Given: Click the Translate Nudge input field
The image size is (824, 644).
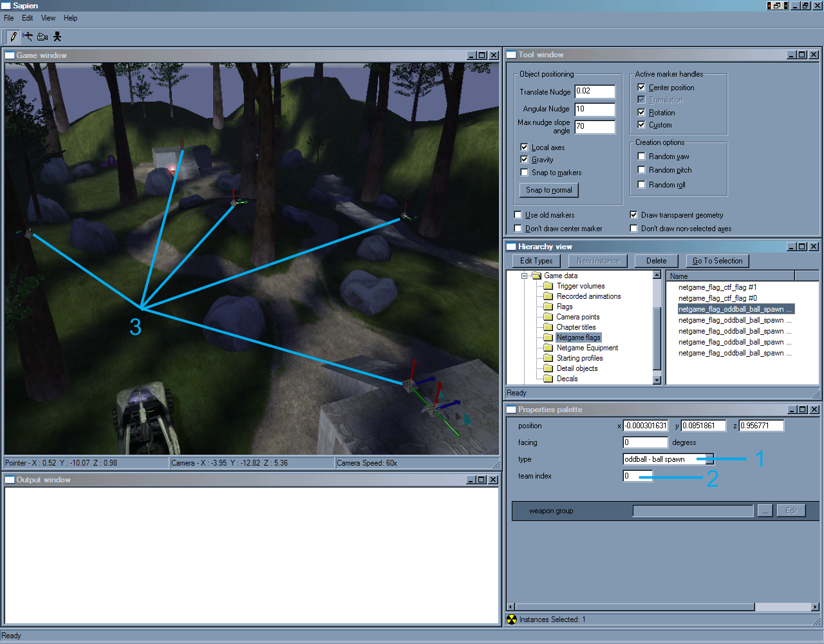Looking at the screenshot, I should pyautogui.click(x=595, y=91).
